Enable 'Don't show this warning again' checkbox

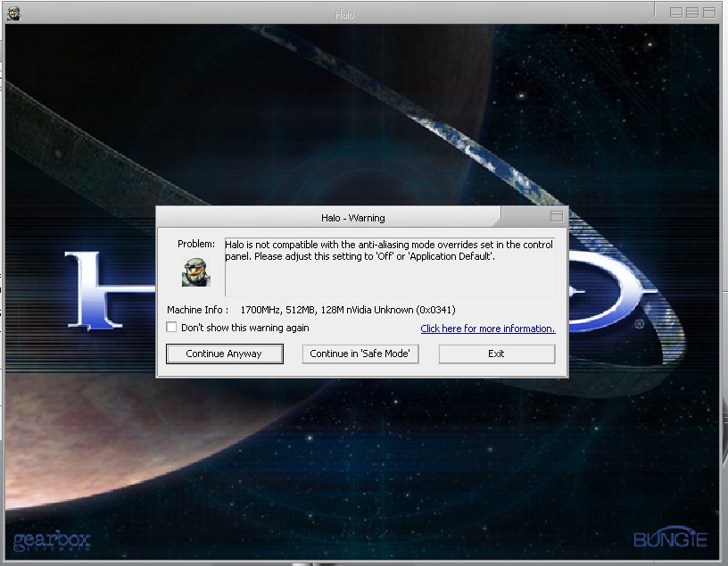[171, 327]
